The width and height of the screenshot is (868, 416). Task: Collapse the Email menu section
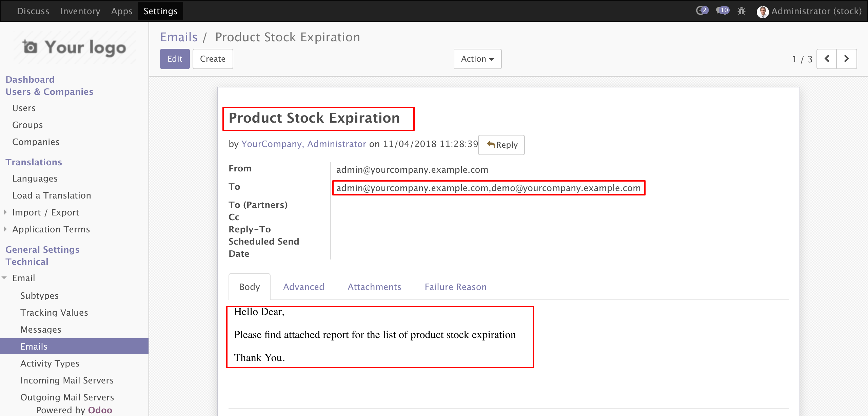[x=4, y=278]
